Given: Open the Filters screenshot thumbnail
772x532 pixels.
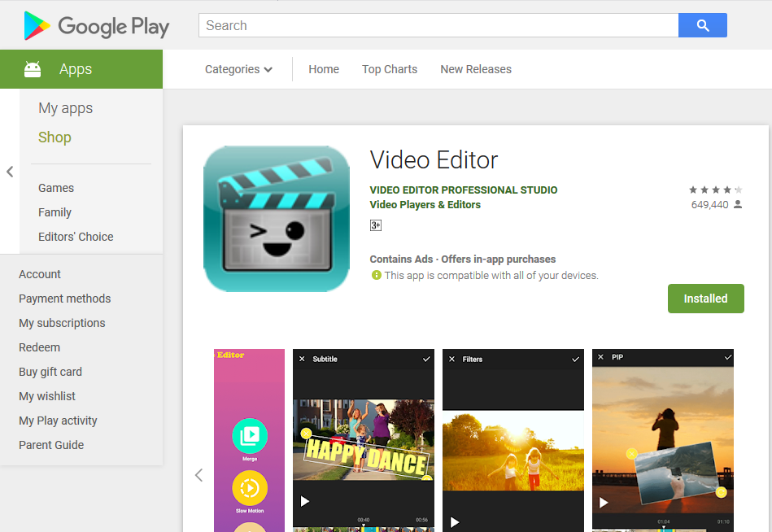Looking at the screenshot, I should [513, 440].
